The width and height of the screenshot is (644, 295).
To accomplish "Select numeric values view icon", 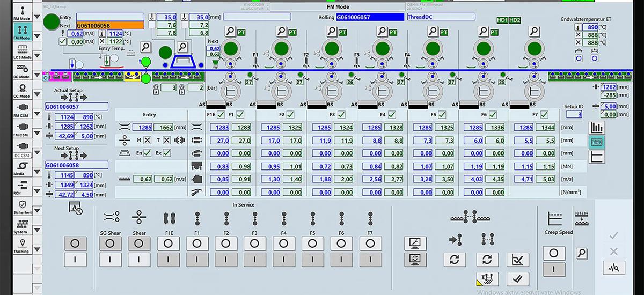I will click(x=597, y=142).
